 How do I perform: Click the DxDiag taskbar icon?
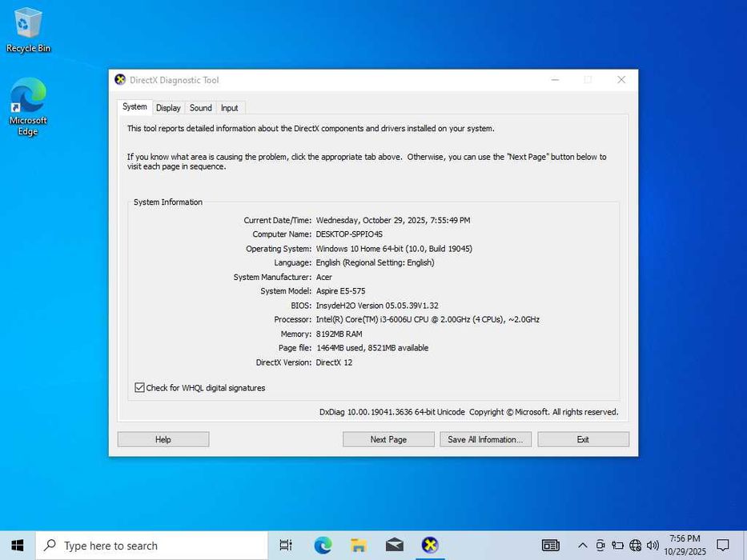(x=430, y=546)
